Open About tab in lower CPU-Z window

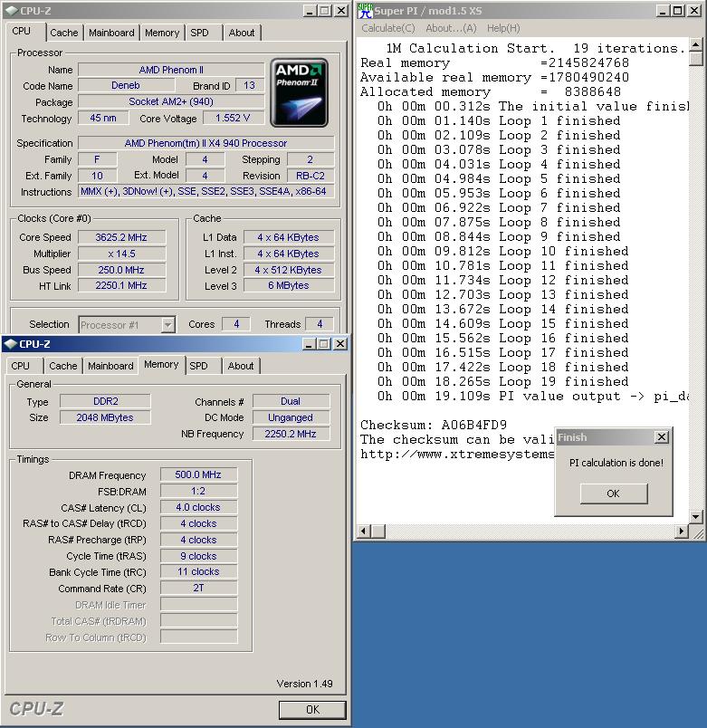point(241,366)
